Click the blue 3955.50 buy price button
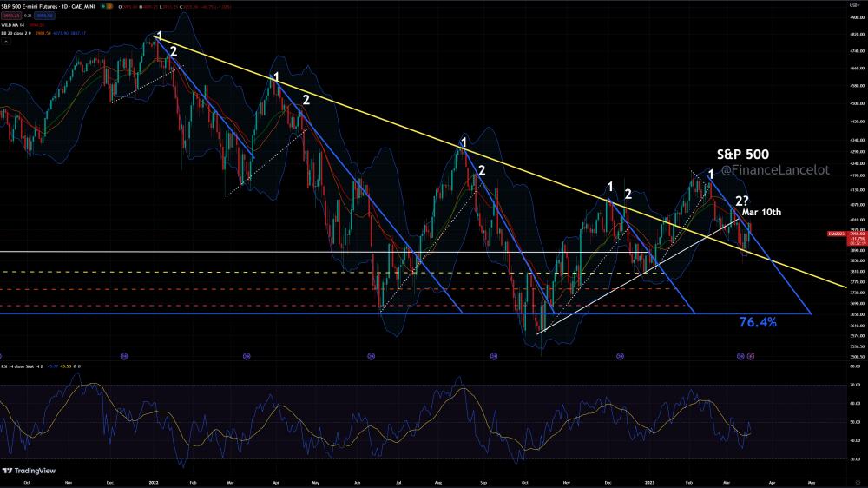Screen dimensions: 868x488 point(45,16)
